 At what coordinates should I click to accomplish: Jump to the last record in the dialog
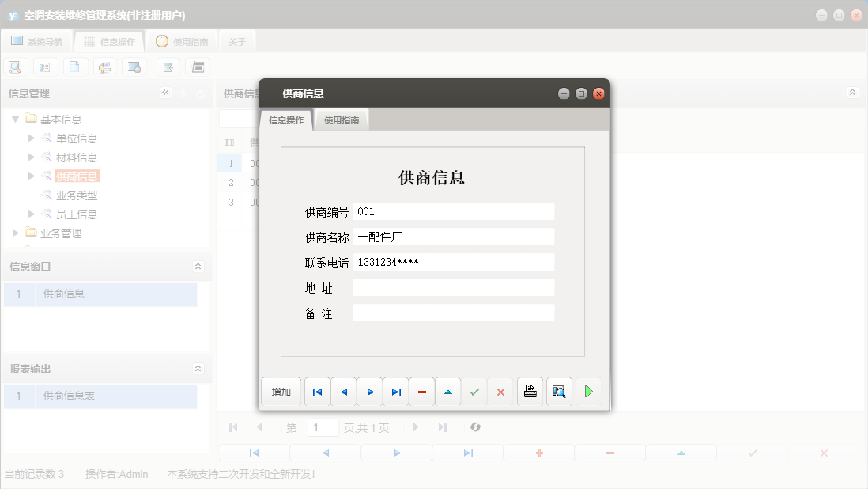pos(396,391)
